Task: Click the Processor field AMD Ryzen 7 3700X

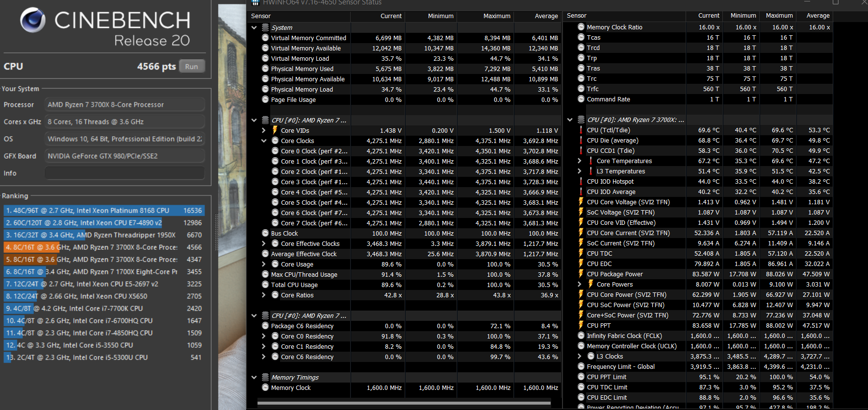Action: pos(125,104)
